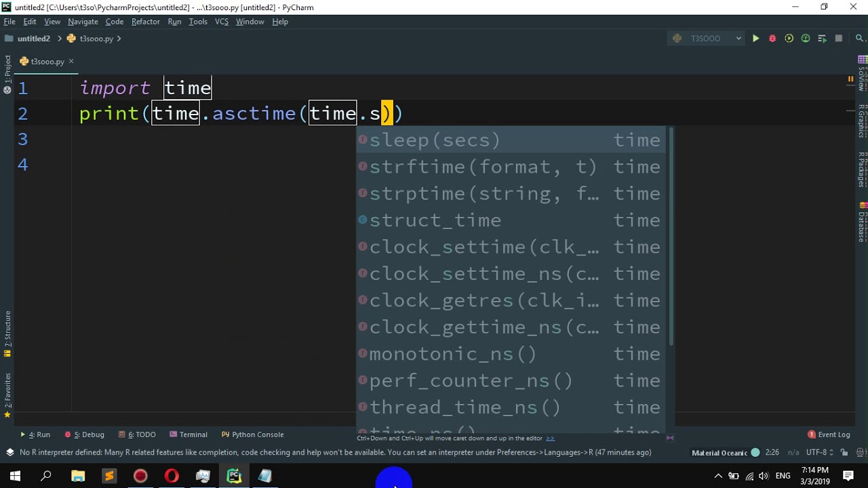Image resolution: width=868 pixels, height=488 pixels.
Task: Click the >> link in completion hint
Action: (550, 439)
